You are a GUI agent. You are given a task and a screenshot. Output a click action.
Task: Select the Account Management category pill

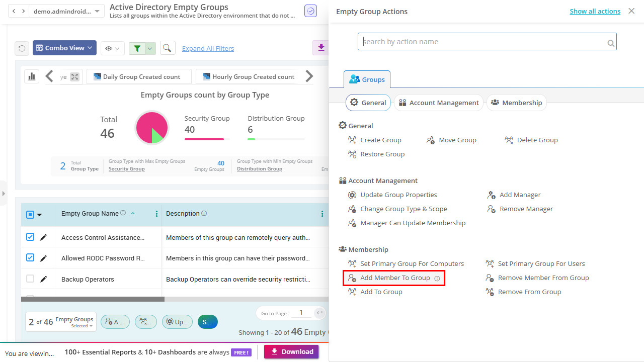438,103
